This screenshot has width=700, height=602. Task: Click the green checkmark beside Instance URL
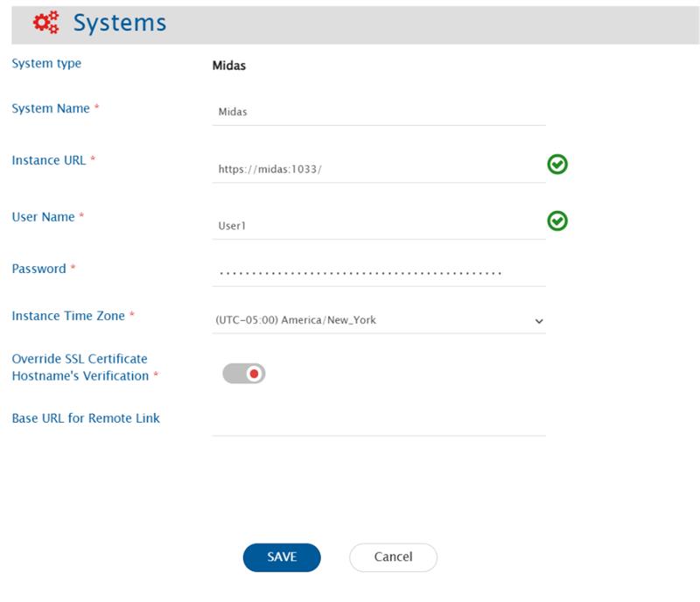(x=557, y=164)
